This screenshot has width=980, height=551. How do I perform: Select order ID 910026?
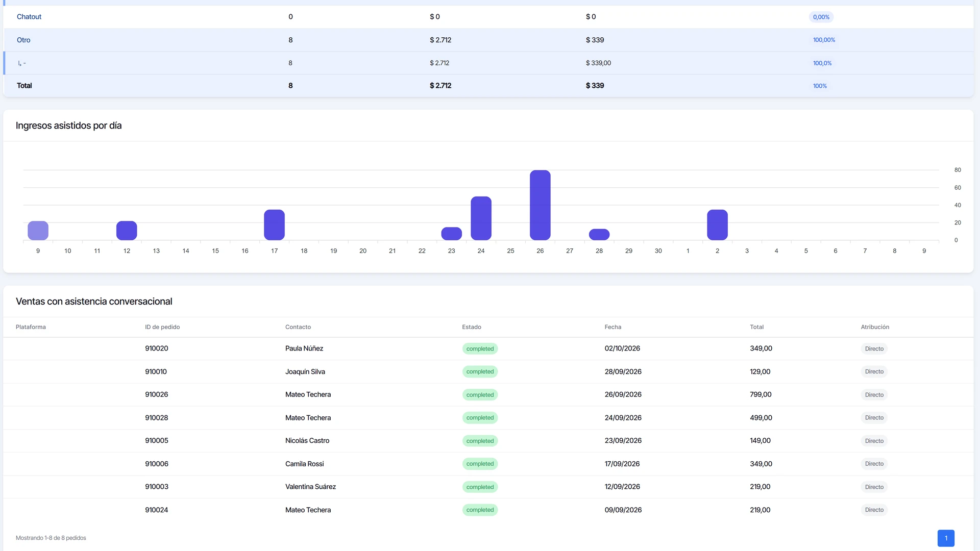(x=157, y=394)
